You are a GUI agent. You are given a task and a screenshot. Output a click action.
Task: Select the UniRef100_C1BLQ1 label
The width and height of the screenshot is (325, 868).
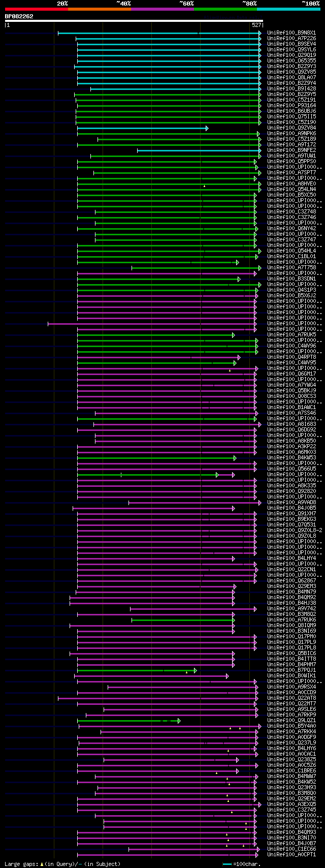coord(291,257)
